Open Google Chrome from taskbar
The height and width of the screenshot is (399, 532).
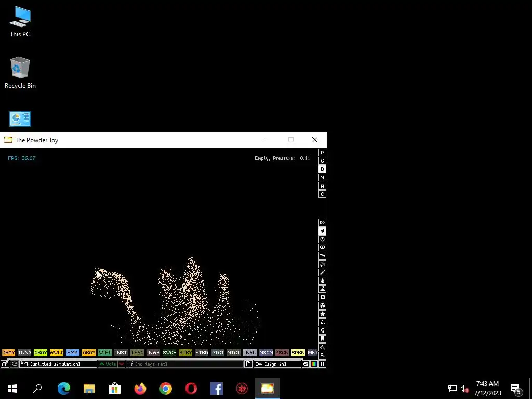(x=166, y=389)
